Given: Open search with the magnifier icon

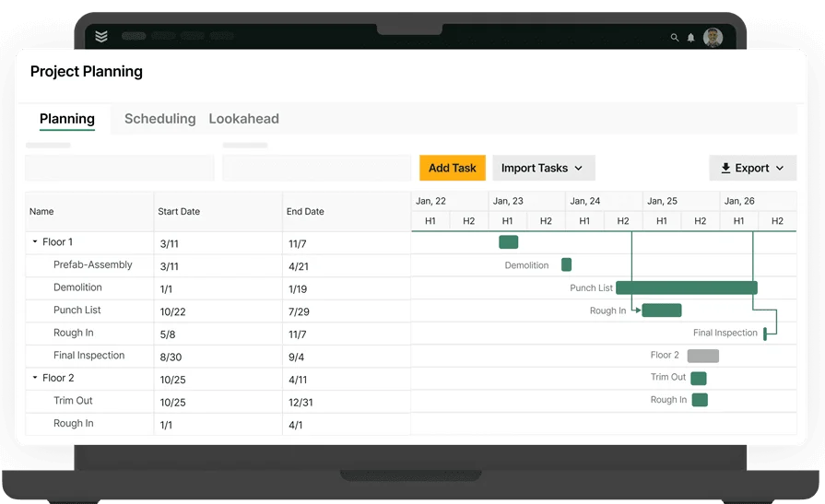Looking at the screenshot, I should pyautogui.click(x=675, y=38).
